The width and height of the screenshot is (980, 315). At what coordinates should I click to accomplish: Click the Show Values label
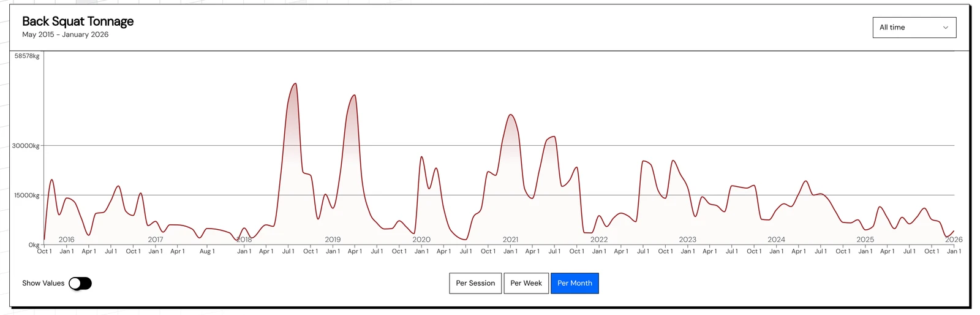[43, 283]
